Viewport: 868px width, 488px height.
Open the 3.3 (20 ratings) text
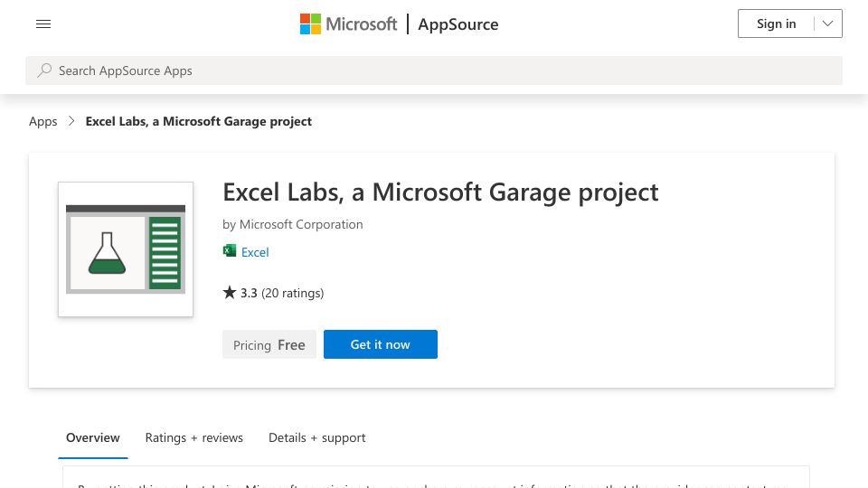(282, 293)
